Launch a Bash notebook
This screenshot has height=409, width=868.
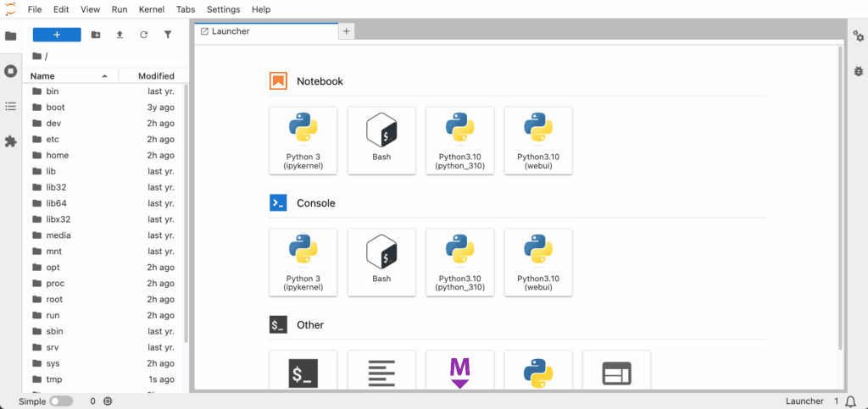pyautogui.click(x=381, y=141)
